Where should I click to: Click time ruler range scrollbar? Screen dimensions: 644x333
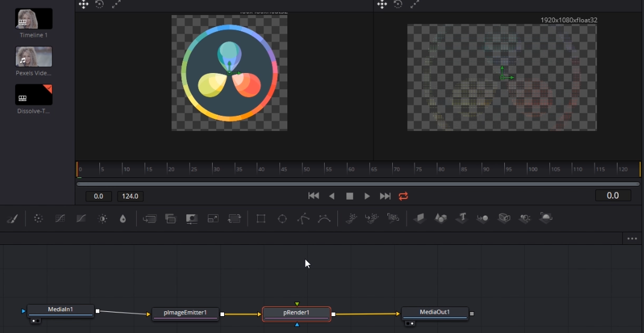tap(358, 184)
